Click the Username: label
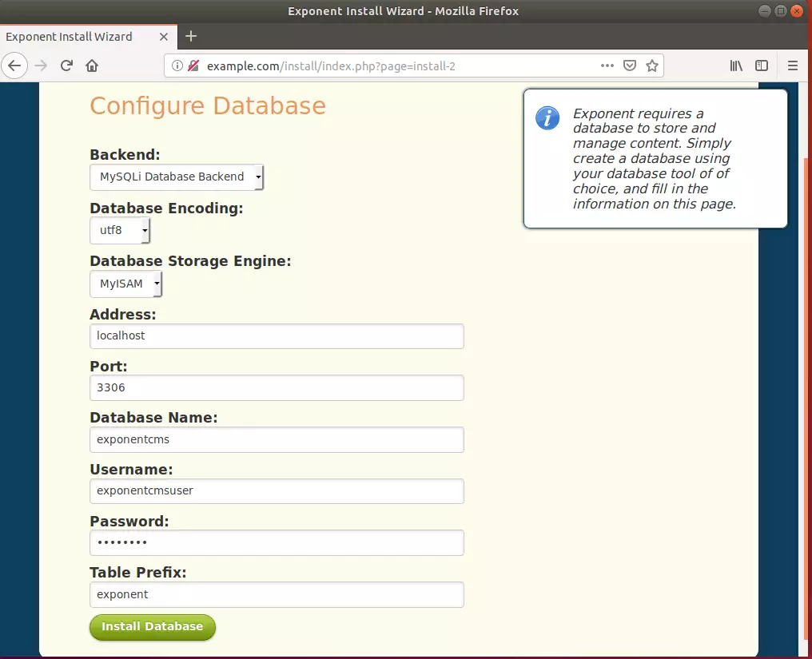Screen dimensions: 812x659 tap(131, 470)
